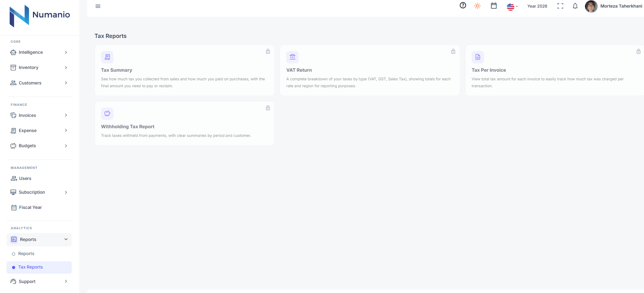Click the Morteza Taherkhani user name

(621, 6)
